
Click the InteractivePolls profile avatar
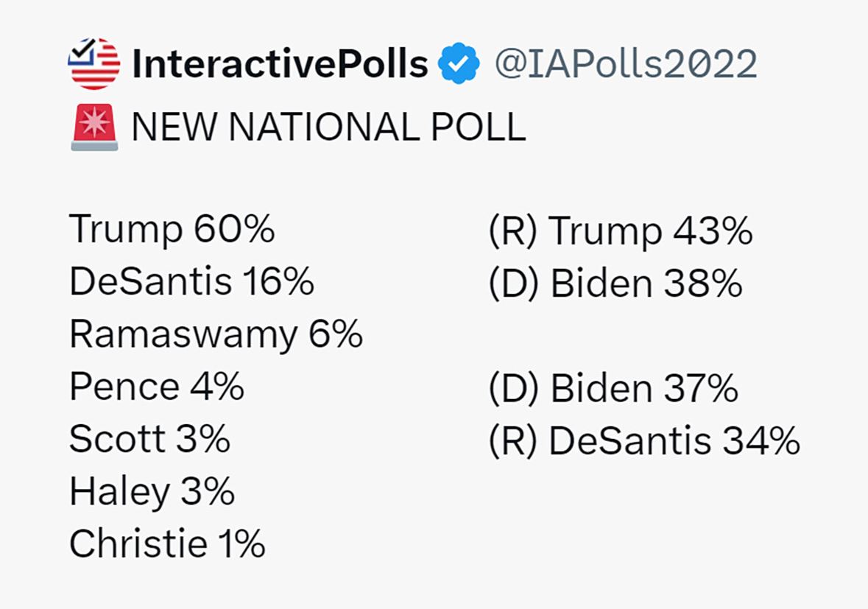tap(94, 63)
